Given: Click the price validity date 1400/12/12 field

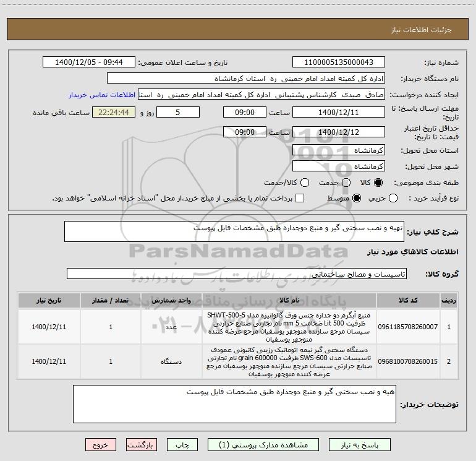Looking at the screenshot, I should [339, 132].
